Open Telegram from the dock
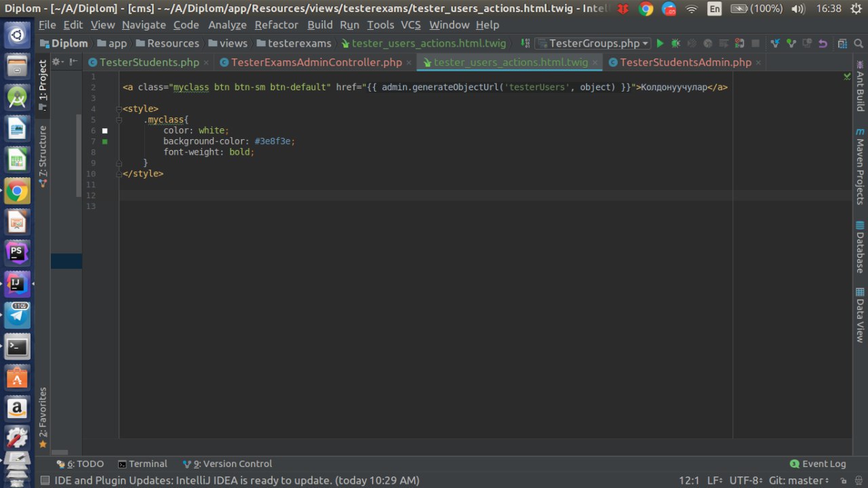 pos(17,315)
